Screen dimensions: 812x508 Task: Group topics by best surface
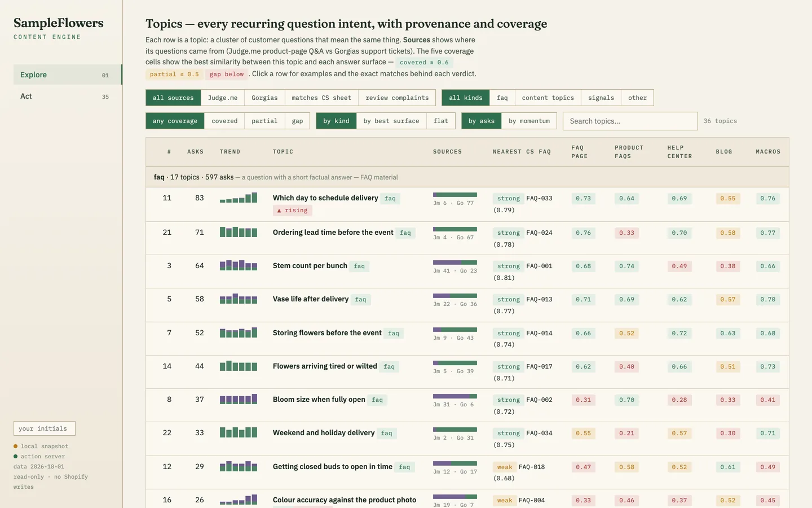(x=391, y=121)
